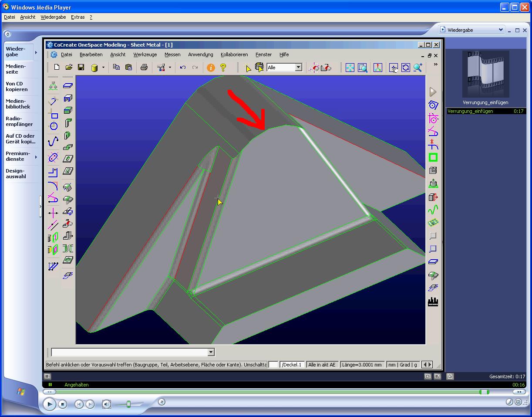Click the yellow selection arrow icon
Image resolution: width=532 pixels, height=417 pixels.
[248, 68]
